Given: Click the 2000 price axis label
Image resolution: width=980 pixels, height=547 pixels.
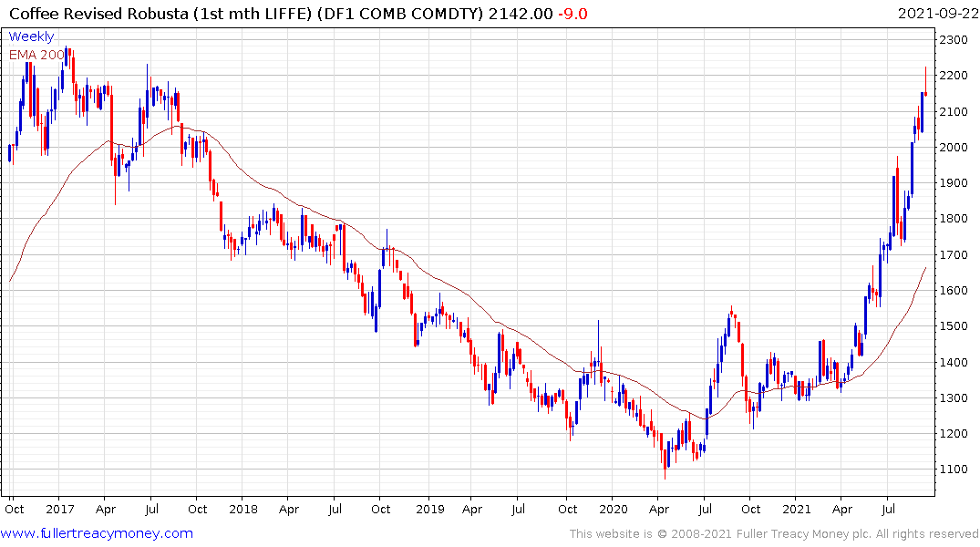Looking at the screenshot, I should tap(954, 148).
